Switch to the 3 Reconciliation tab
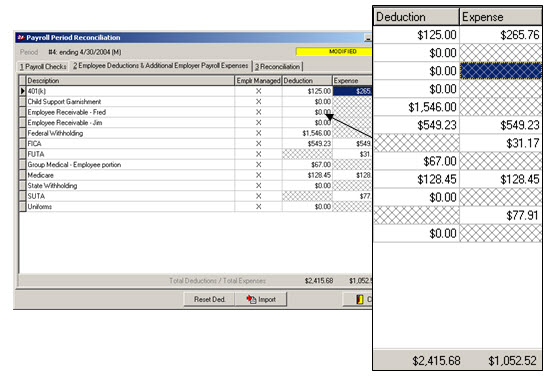 click(277, 67)
